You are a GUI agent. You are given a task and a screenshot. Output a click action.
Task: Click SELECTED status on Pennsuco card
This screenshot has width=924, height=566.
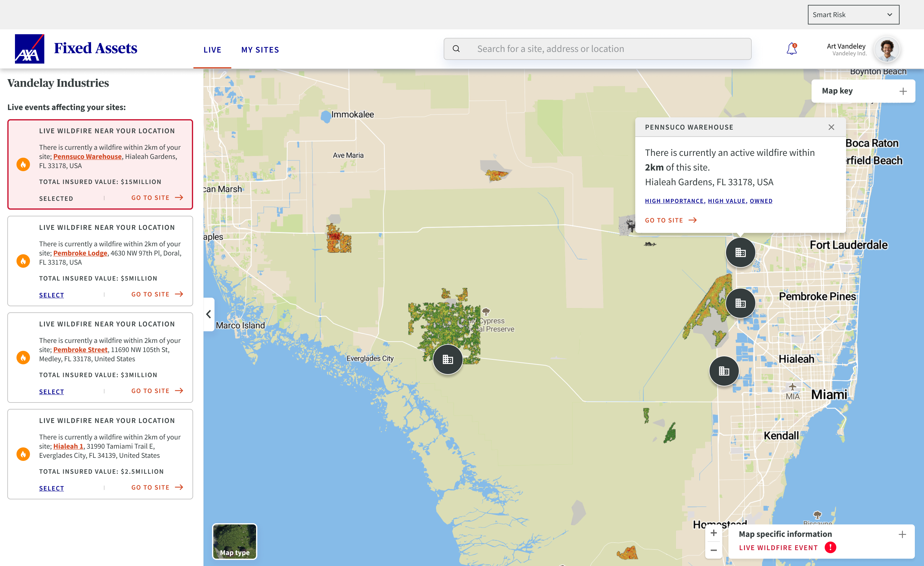click(x=56, y=198)
